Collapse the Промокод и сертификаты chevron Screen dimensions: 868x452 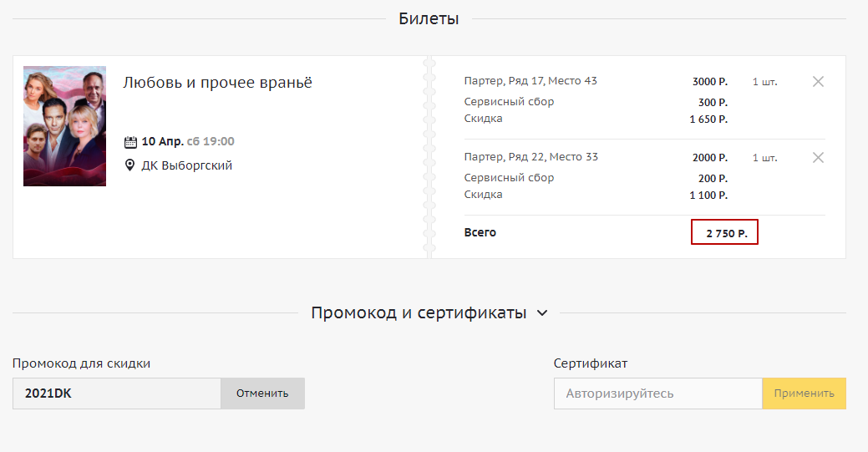tap(542, 313)
